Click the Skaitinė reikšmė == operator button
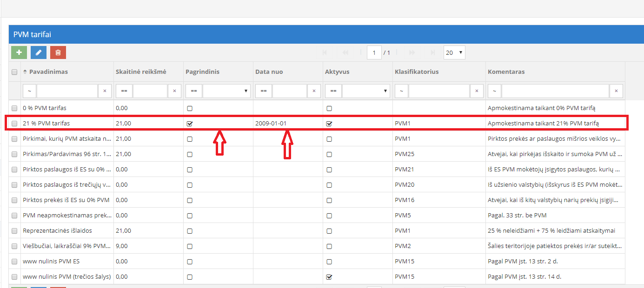Viewport: 644px width, 288px height. click(x=124, y=91)
